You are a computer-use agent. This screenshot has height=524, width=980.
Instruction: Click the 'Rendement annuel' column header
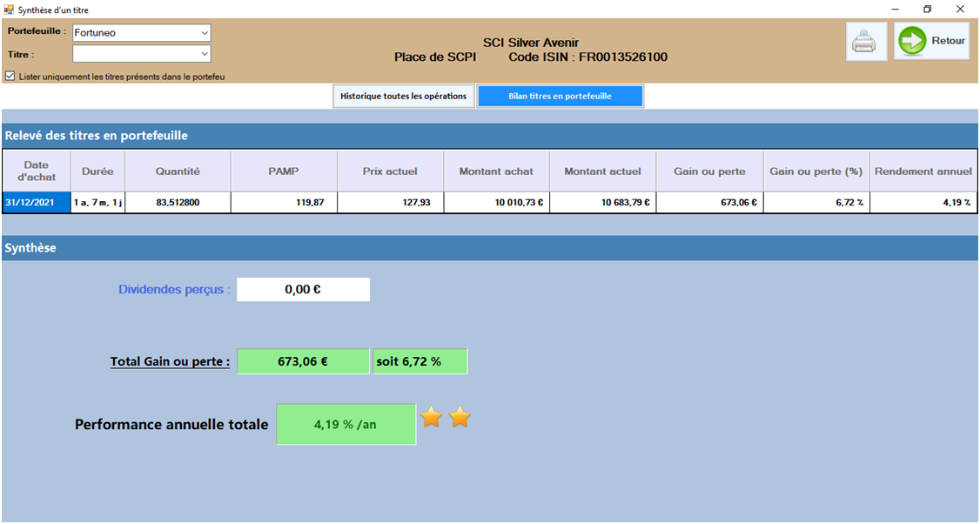click(923, 171)
